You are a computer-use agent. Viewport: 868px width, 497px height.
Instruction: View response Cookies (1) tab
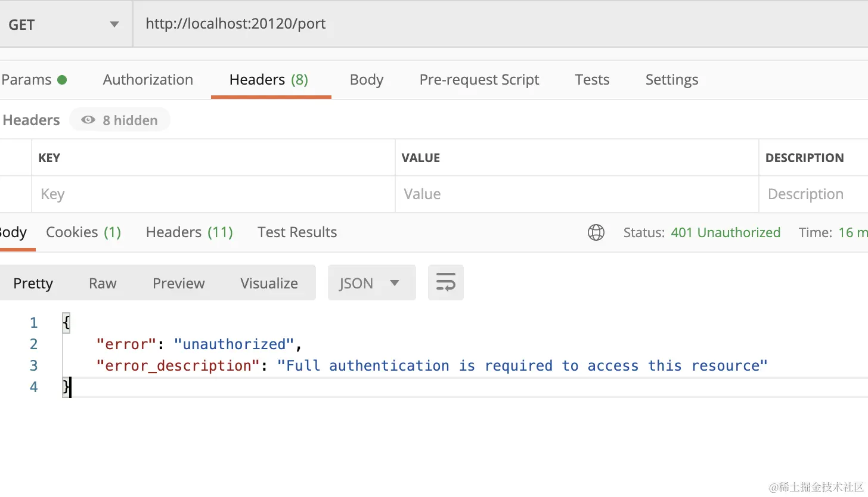83,232
